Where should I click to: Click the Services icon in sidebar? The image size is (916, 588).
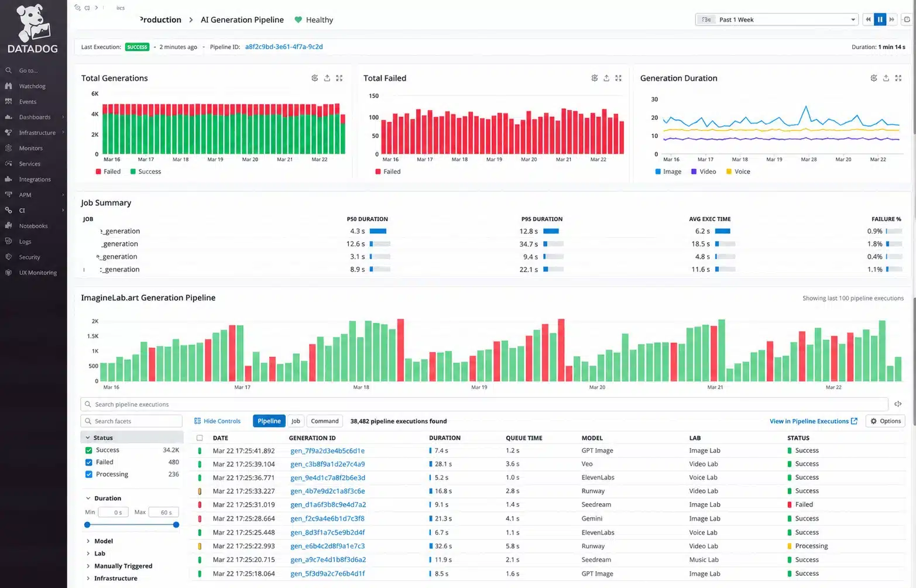tap(8, 164)
